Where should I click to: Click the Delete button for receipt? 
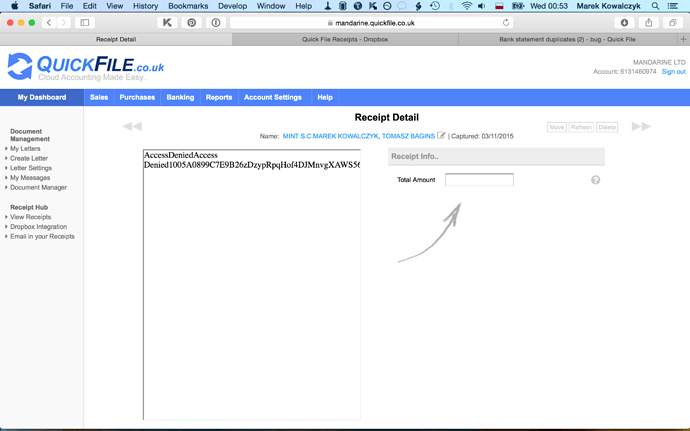(607, 128)
